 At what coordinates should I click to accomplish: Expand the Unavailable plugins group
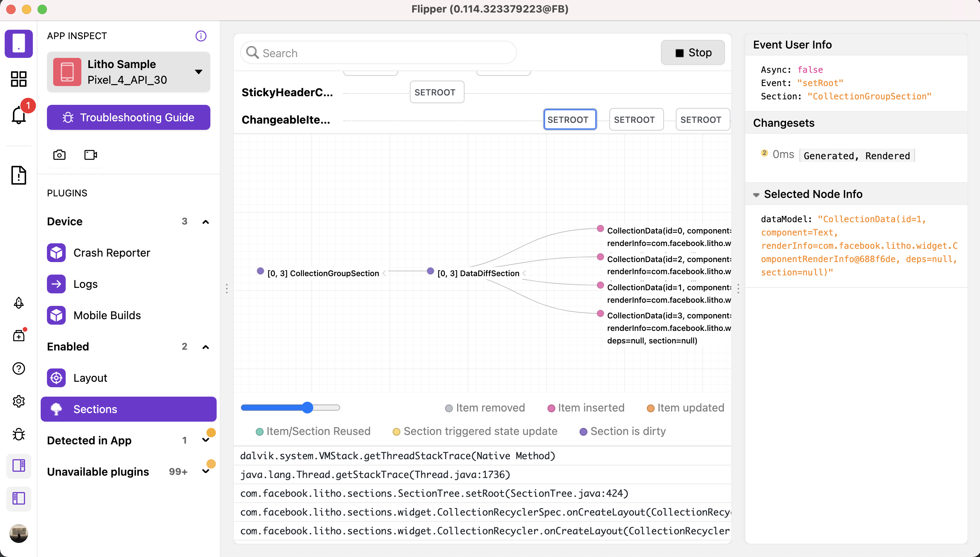(205, 472)
